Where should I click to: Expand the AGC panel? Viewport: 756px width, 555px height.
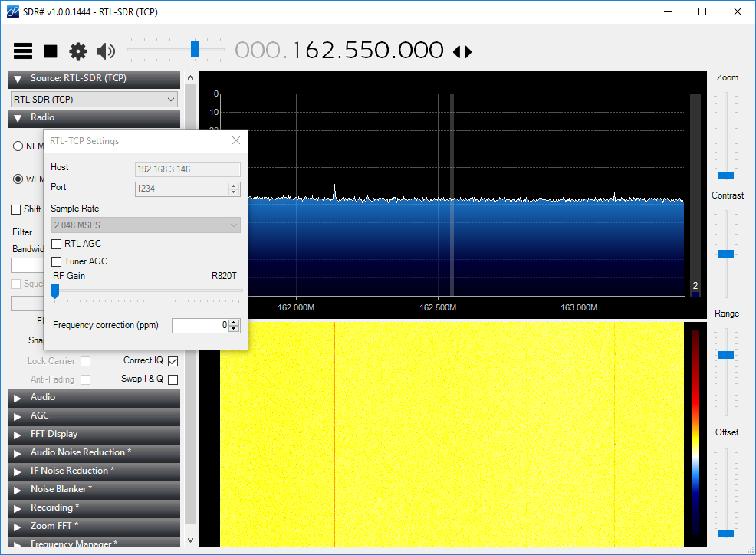click(x=94, y=416)
